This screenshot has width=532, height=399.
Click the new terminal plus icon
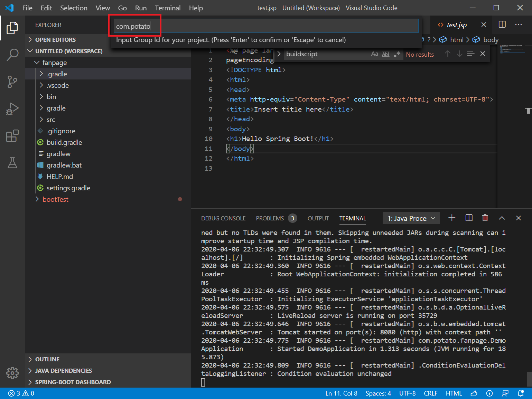[452, 218]
